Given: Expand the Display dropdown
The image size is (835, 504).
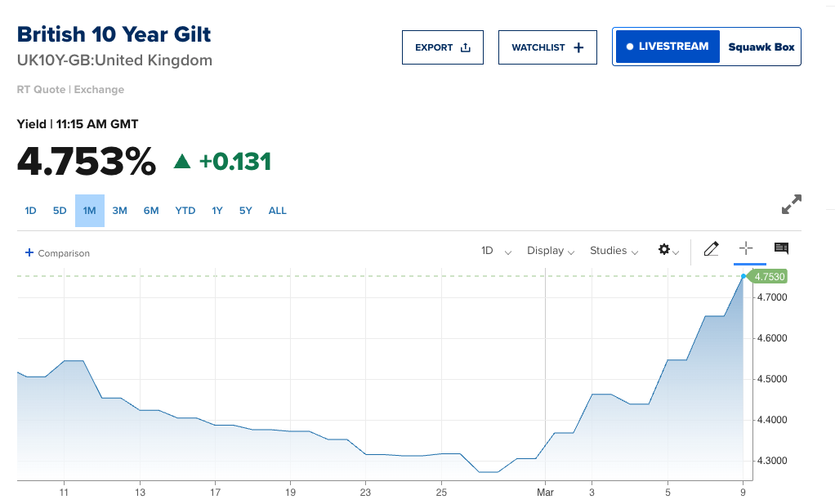Looking at the screenshot, I should pyautogui.click(x=551, y=251).
